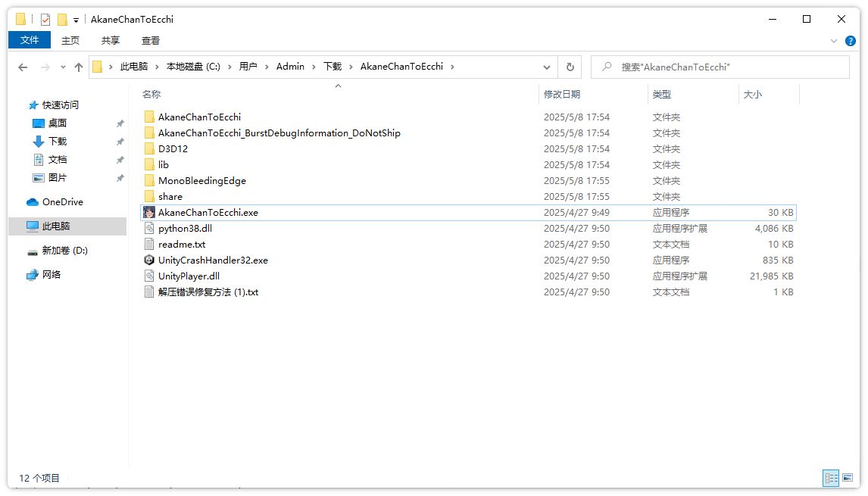Navigate to Admin in breadcrumb path
Viewport: 868px width, 496px height.
coord(290,67)
